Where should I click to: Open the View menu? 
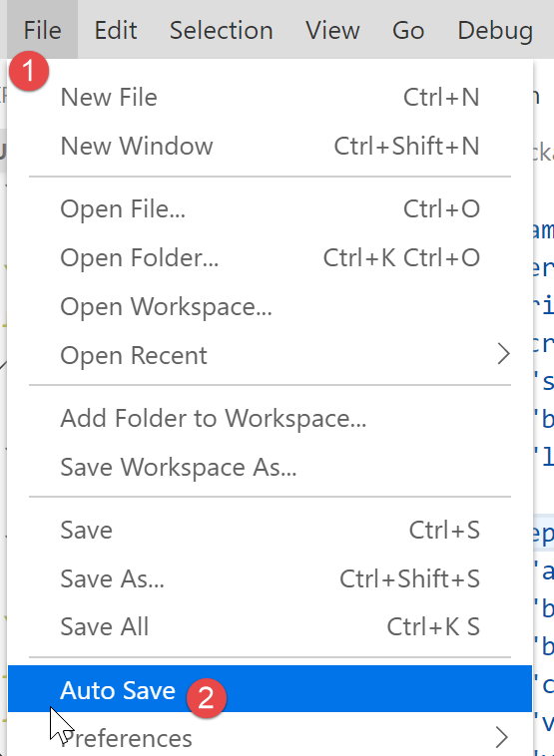[x=332, y=30]
